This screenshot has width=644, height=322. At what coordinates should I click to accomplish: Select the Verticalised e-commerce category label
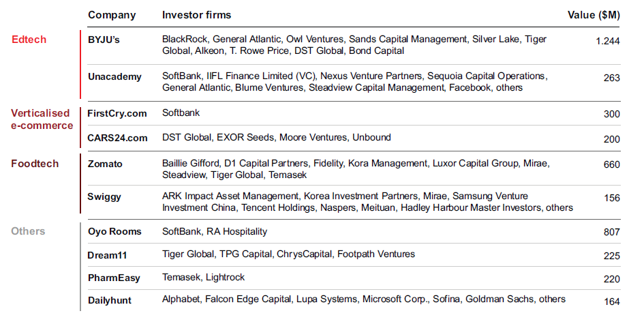[42, 119]
